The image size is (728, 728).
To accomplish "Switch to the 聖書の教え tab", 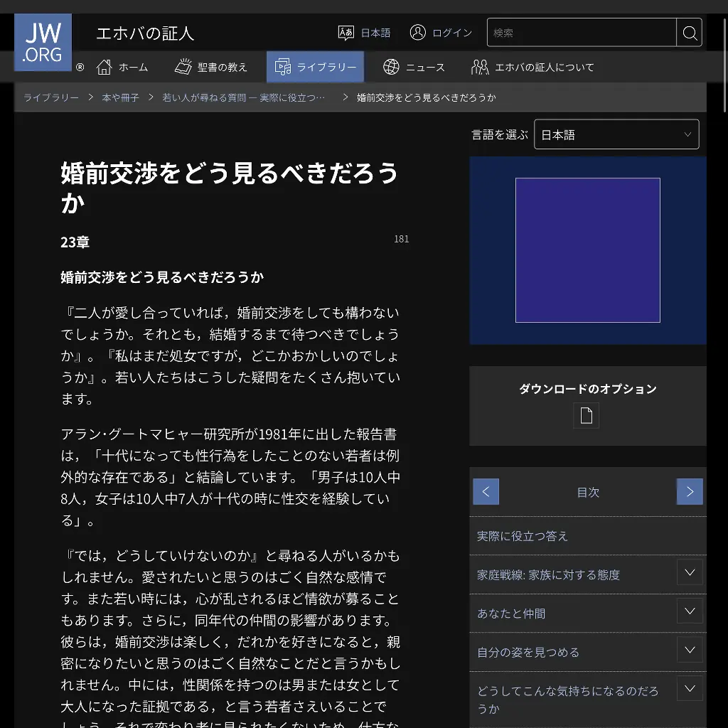I will (x=211, y=67).
